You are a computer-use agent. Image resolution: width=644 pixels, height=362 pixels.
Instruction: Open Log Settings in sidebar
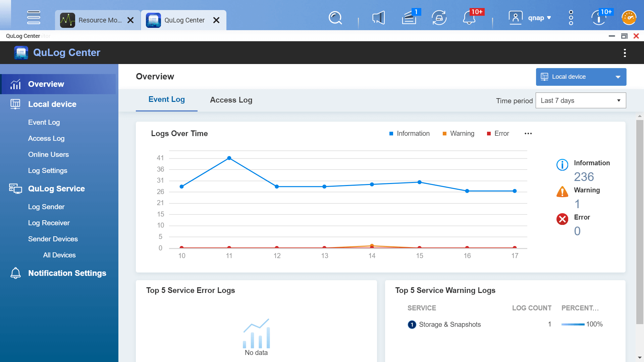click(48, 171)
